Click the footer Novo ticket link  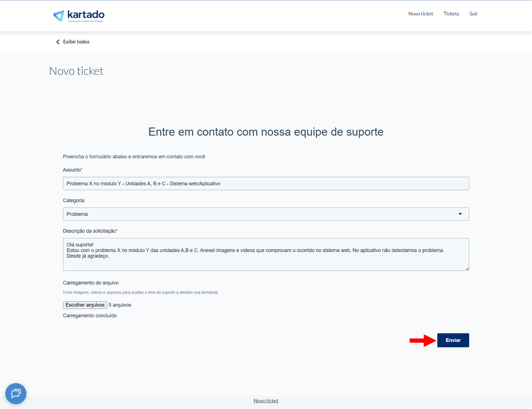point(266,401)
